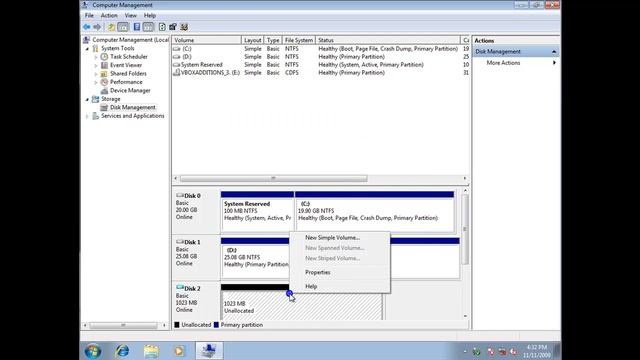This screenshot has height=360, width=640.
Task: Open the File menu
Action: [x=89, y=16]
